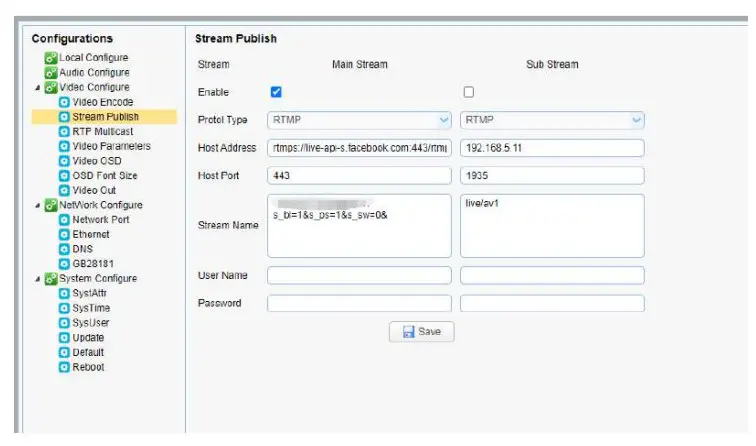Click the Sub Stream User Name field
The image size is (756, 446).
[552, 275]
